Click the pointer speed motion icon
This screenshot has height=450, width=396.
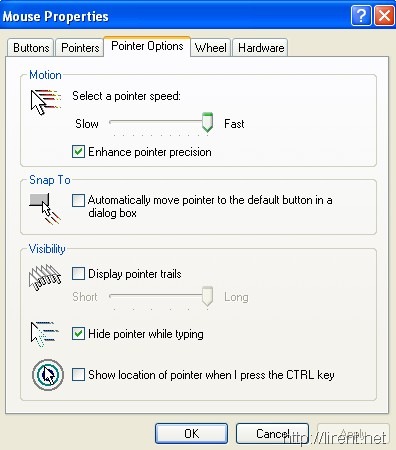coord(46,102)
